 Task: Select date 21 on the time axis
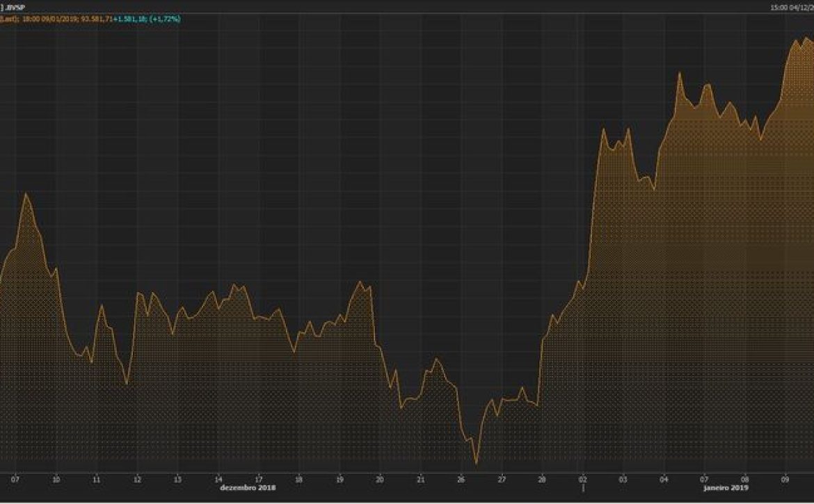pyautogui.click(x=420, y=479)
